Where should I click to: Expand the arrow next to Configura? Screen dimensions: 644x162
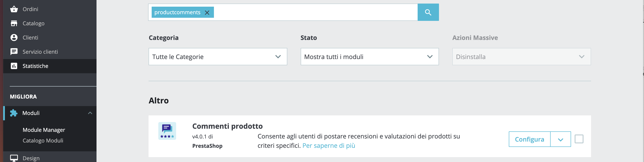(x=560, y=139)
